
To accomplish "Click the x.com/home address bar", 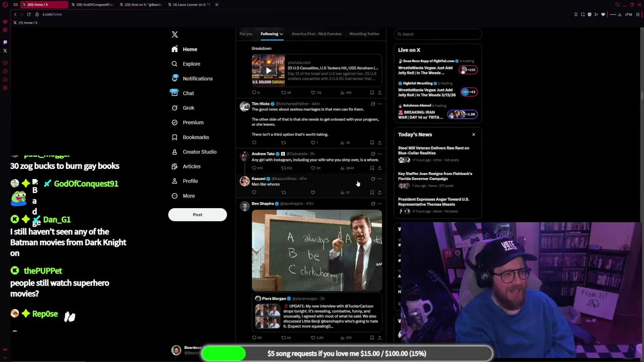I will (x=52, y=14).
